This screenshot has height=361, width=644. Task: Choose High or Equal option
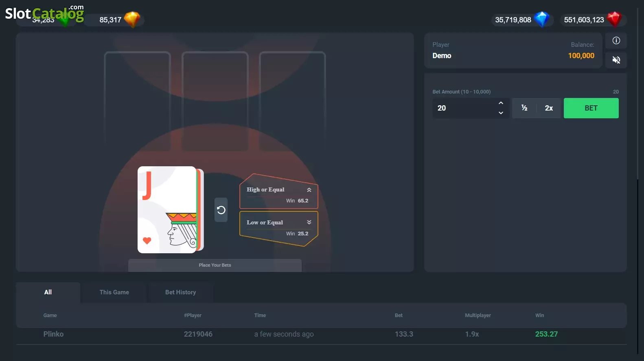[278, 192]
